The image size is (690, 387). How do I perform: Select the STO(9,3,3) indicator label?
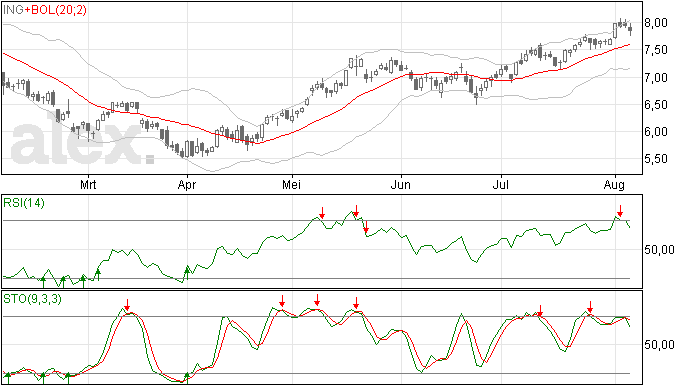click(33, 299)
